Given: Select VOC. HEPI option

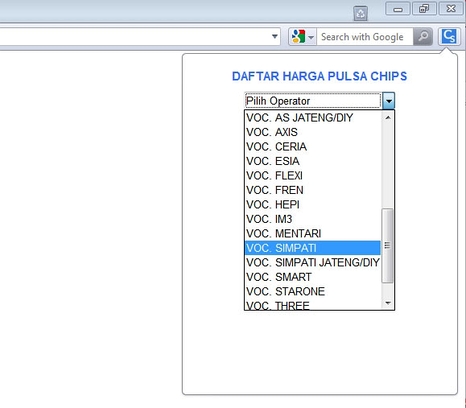Looking at the screenshot, I should coord(313,205).
